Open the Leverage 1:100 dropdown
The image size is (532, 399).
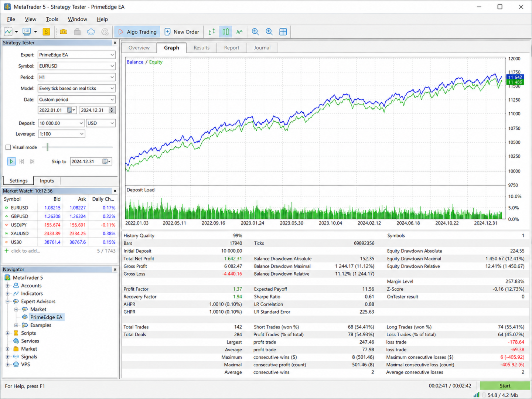point(61,134)
